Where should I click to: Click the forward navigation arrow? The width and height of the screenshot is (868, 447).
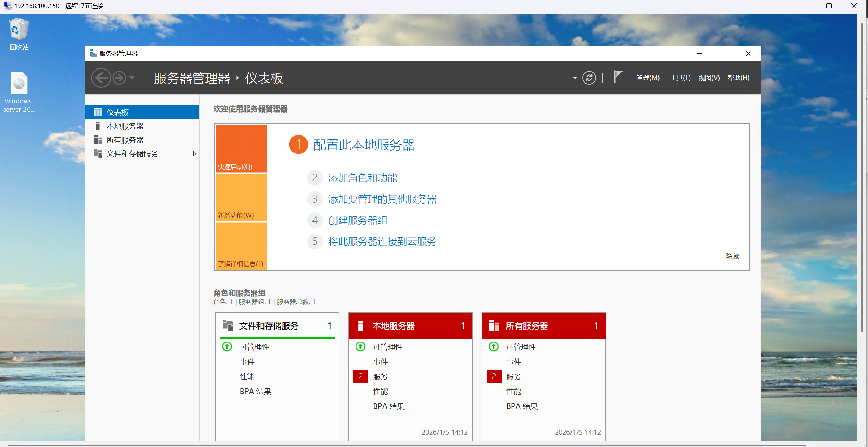pyautogui.click(x=119, y=78)
